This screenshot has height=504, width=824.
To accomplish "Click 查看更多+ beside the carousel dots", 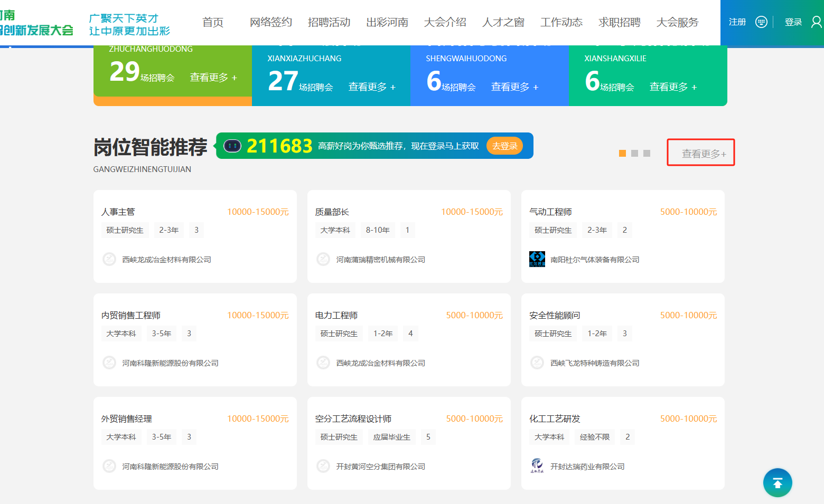I will pos(704,154).
